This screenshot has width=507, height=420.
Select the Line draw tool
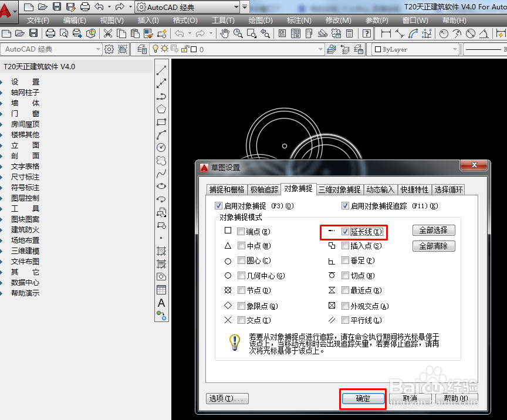pyautogui.click(x=161, y=70)
